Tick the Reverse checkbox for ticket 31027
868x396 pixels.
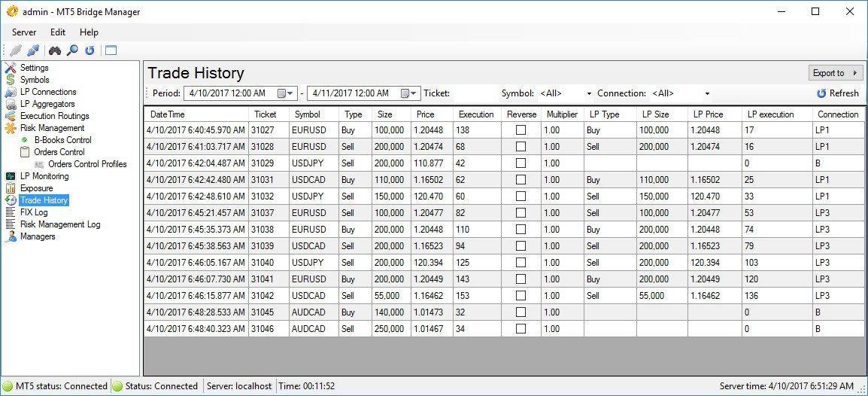coord(520,130)
